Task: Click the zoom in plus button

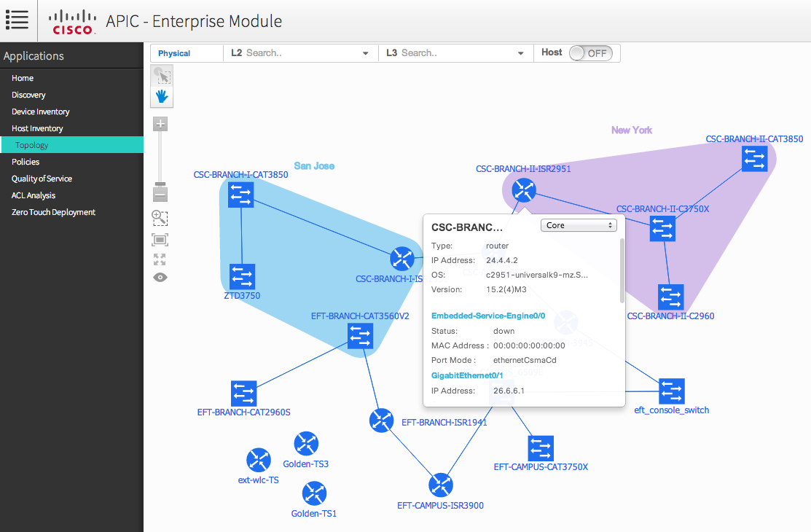Action: click(x=160, y=124)
